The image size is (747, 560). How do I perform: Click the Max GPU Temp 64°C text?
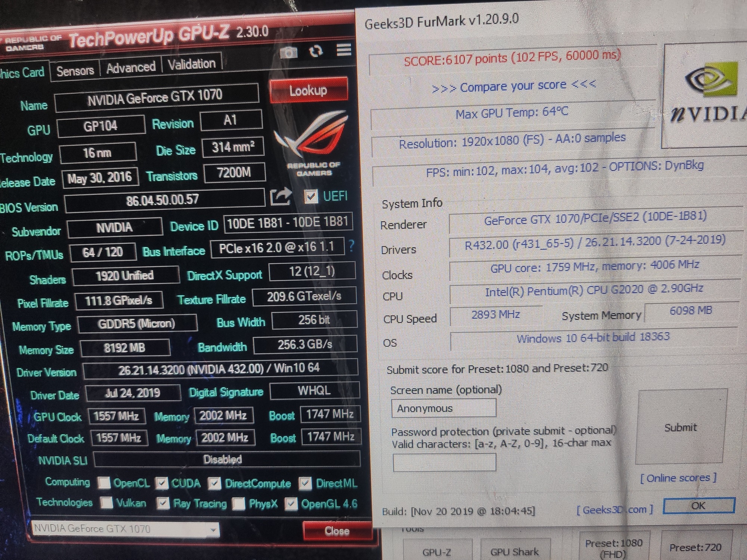pyautogui.click(x=512, y=113)
